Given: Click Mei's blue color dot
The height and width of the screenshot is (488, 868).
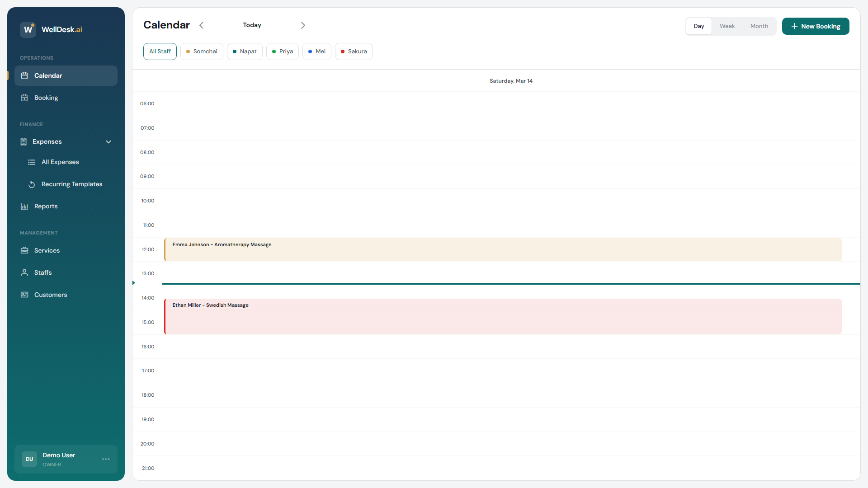Looking at the screenshot, I should (x=310, y=52).
